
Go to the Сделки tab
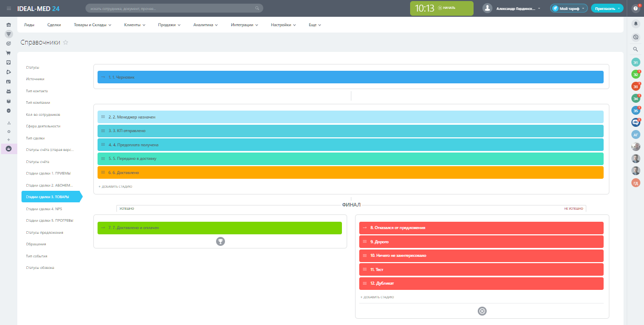(x=53, y=25)
